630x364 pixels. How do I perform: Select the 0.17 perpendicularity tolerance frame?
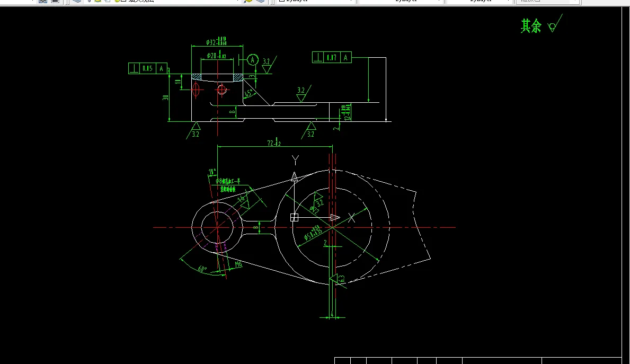pyautogui.click(x=332, y=57)
